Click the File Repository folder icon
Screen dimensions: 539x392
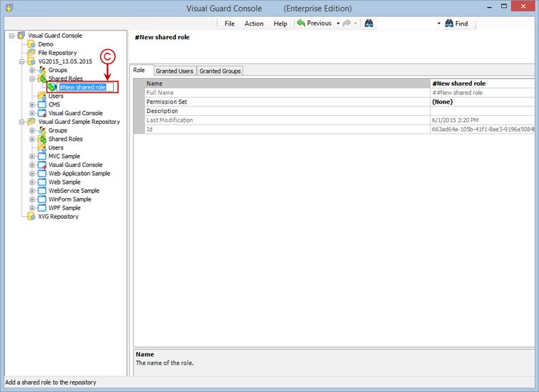pyautogui.click(x=31, y=53)
